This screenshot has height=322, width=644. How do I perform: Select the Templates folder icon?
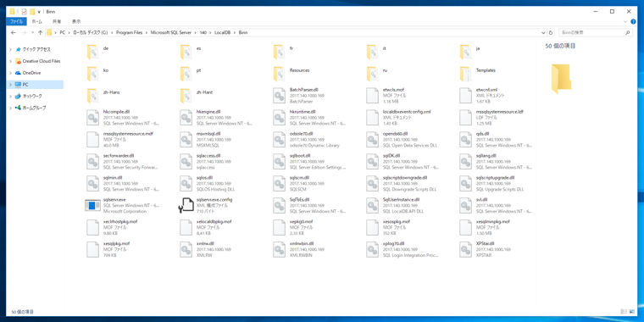click(x=465, y=74)
